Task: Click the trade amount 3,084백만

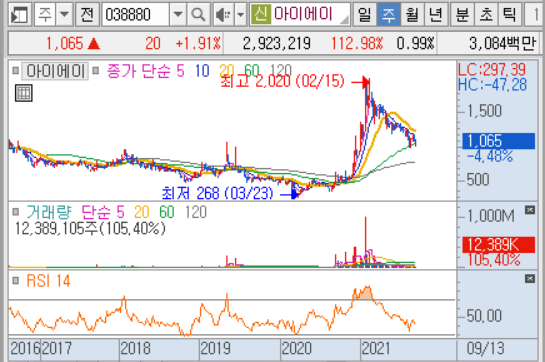Action: click(x=503, y=44)
